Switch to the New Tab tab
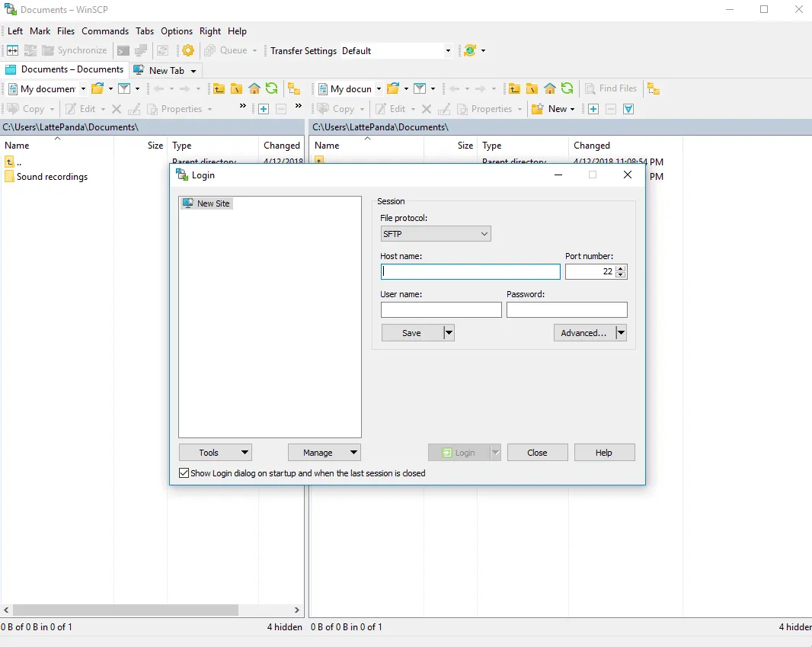 165,69
